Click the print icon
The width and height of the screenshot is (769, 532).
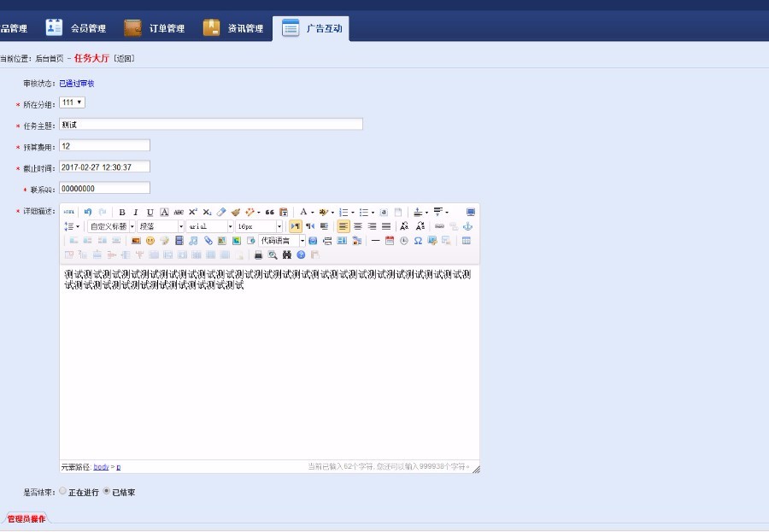tap(258, 255)
